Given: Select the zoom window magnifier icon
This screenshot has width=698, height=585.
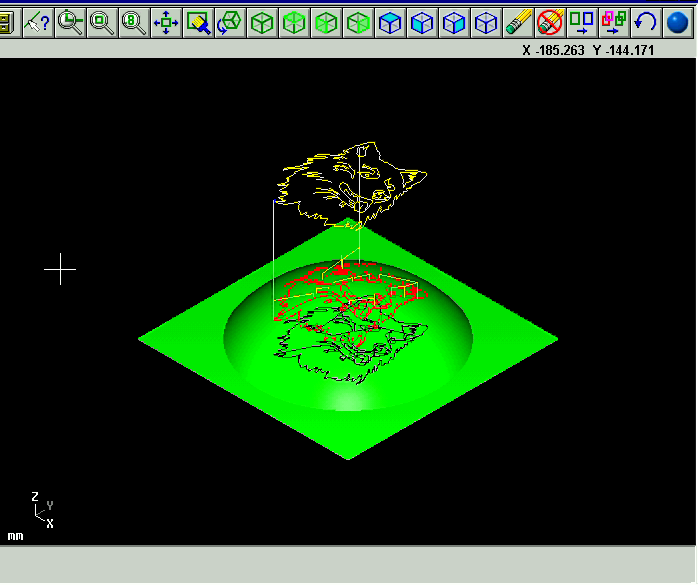Looking at the screenshot, I should click(x=102, y=22).
